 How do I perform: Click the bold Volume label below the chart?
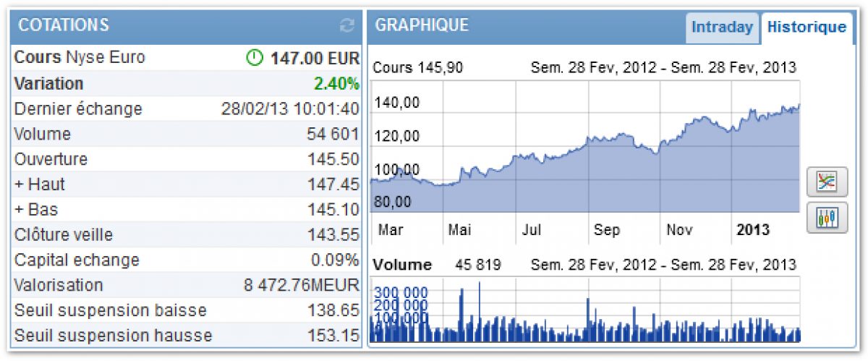(x=402, y=265)
